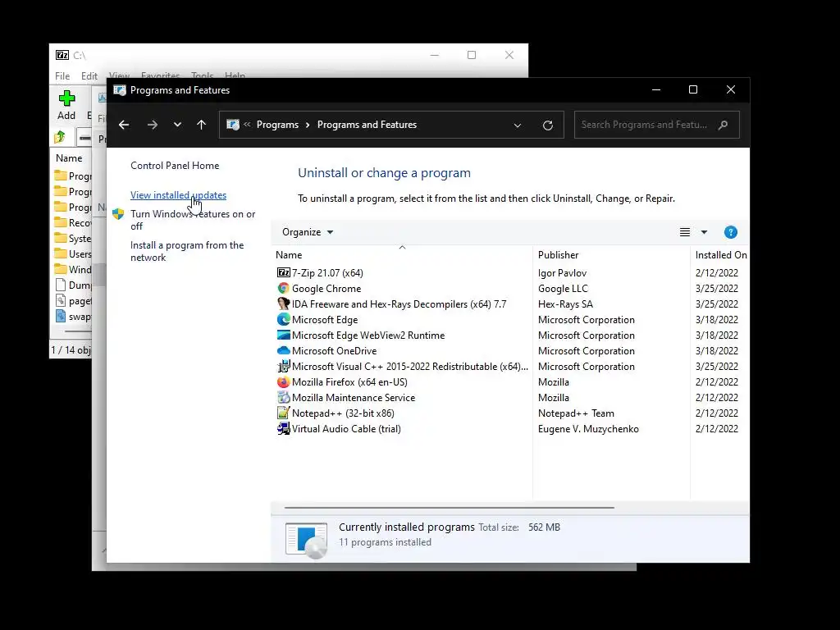Click the Programs breadcrumb
This screenshot has width=840, height=630.
[x=277, y=125]
